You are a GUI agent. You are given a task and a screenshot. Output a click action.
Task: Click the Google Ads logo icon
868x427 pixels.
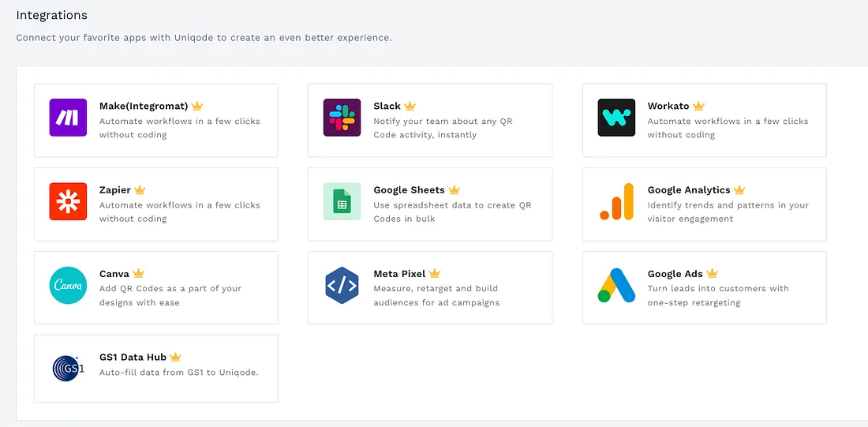[x=616, y=285]
